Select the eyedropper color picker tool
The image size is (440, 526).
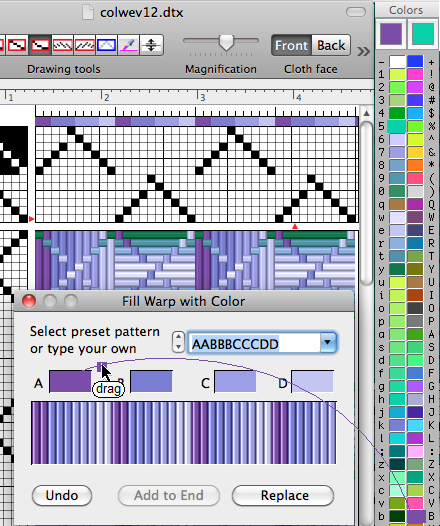[129, 45]
